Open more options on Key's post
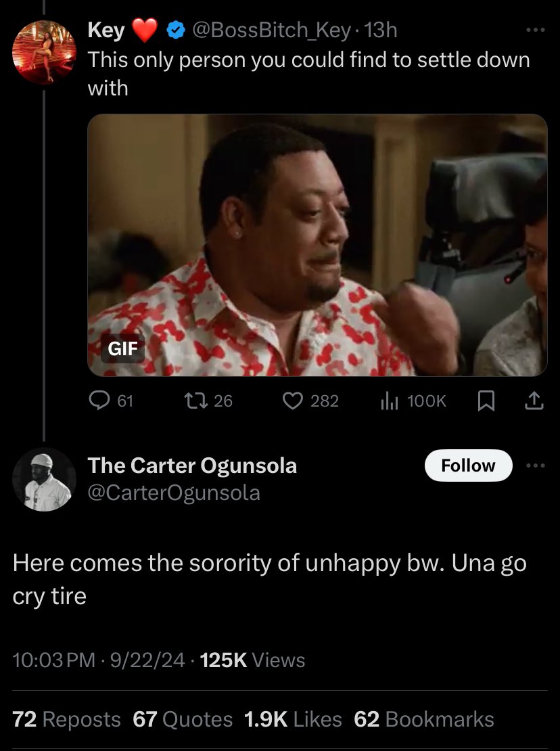Image resolution: width=560 pixels, height=751 pixels. pyautogui.click(x=534, y=30)
